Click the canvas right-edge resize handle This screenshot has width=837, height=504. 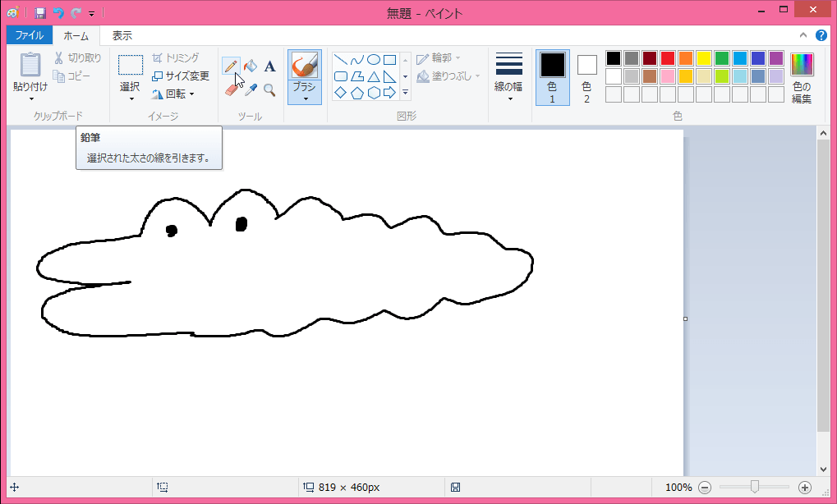tap(685, 319)
